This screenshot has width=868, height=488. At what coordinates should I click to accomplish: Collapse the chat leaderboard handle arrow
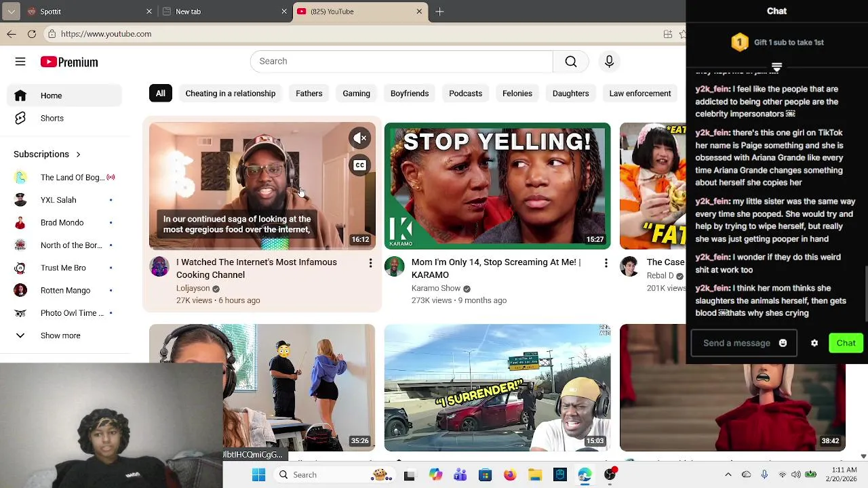click(777, 67)
